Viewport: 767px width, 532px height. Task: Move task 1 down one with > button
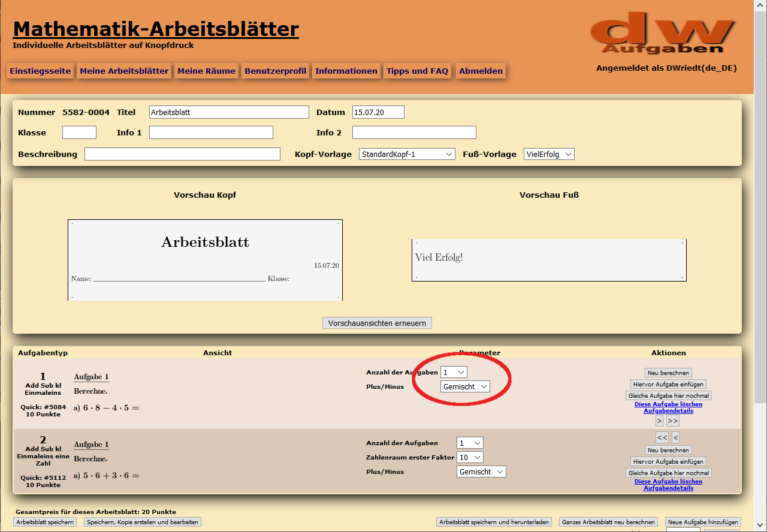point(660,421)
